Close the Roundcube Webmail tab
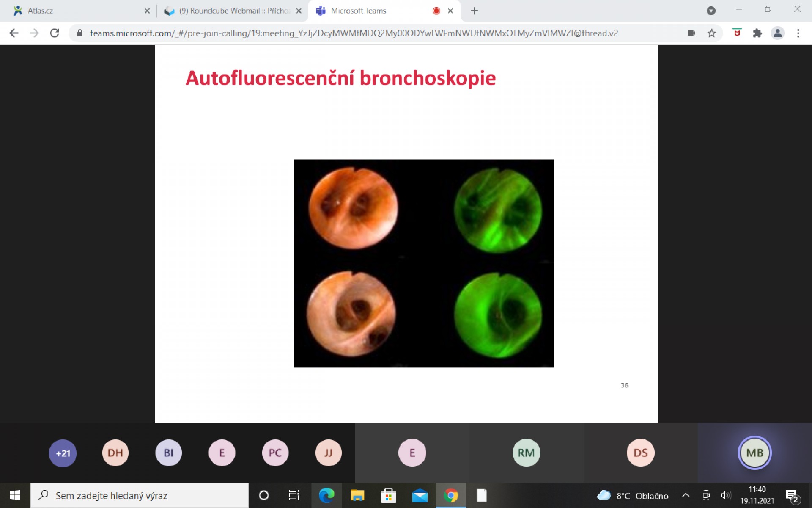This screenshot has height=508, width=812. click(x=299, y=11)
